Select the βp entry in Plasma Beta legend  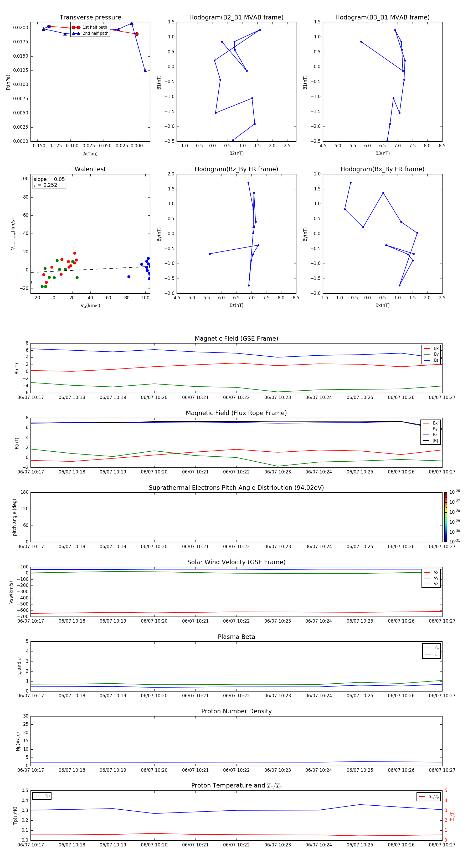click(431, 647)
